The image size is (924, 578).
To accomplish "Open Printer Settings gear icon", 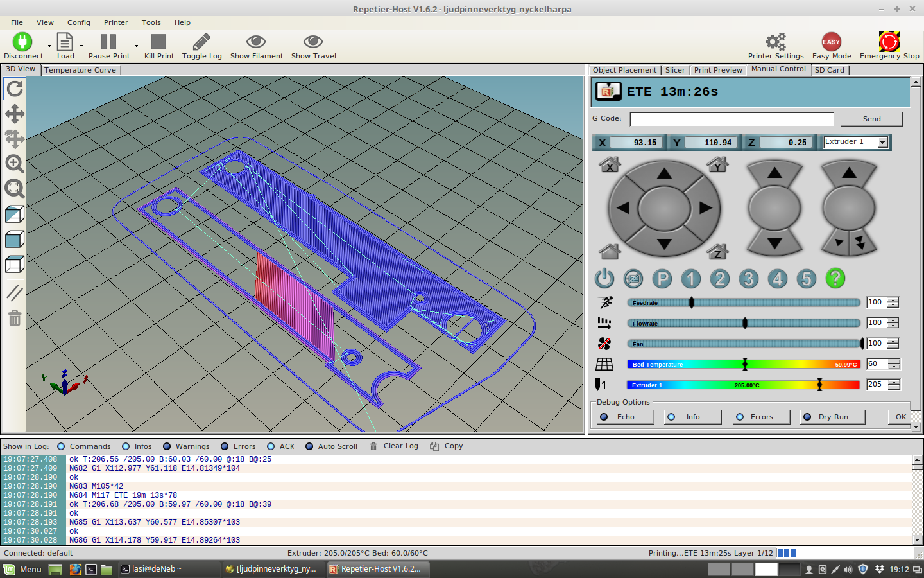I will [x=775, y=42].
